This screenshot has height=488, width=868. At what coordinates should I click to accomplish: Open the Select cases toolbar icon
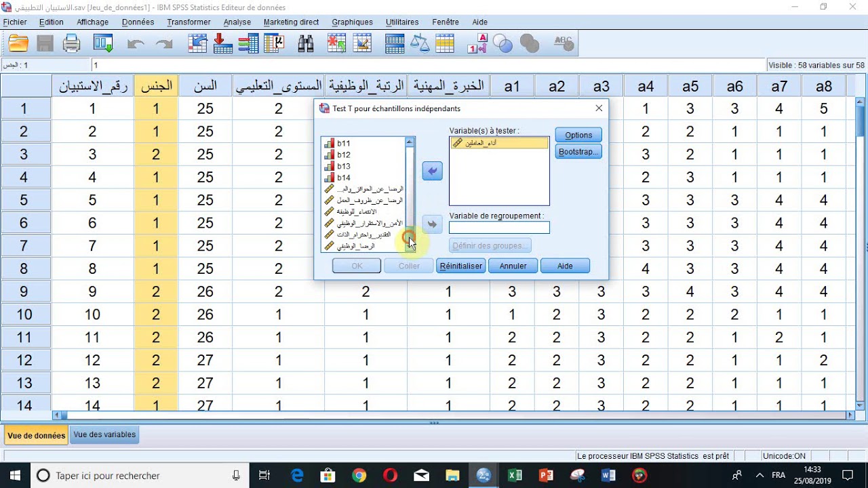pyautogui.click(x=445, y=44)
